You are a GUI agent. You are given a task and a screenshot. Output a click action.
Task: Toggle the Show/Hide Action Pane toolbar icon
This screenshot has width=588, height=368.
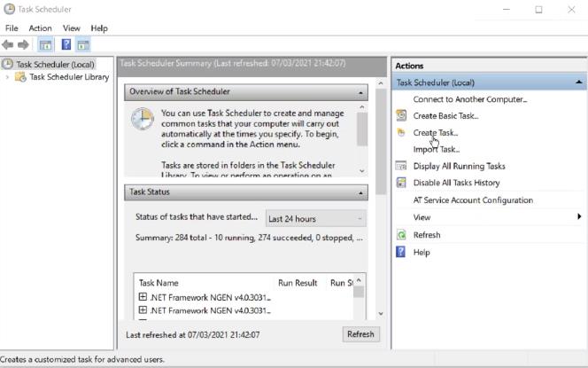tap(83, 45)
